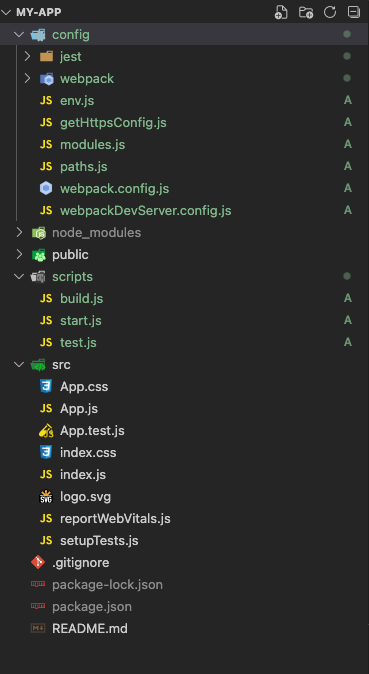Select the package.json file name
The height and width of the screenshot is (674, 369).
point(92,607)
